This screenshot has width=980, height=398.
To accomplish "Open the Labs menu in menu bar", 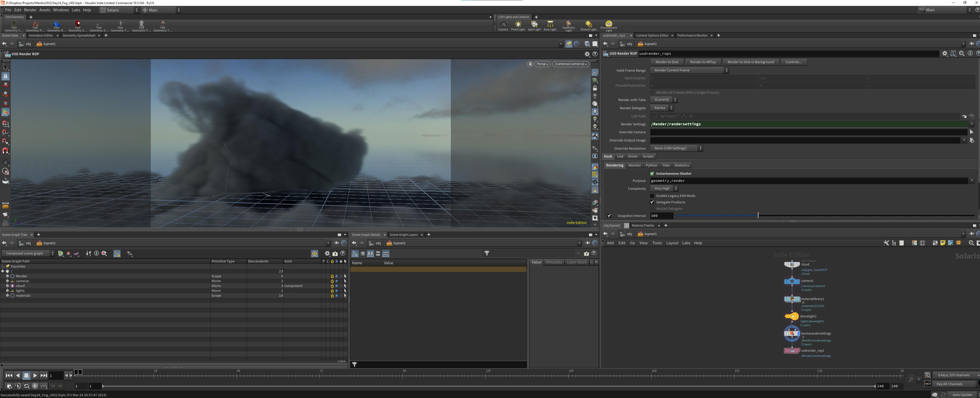I will coord(76,10).
